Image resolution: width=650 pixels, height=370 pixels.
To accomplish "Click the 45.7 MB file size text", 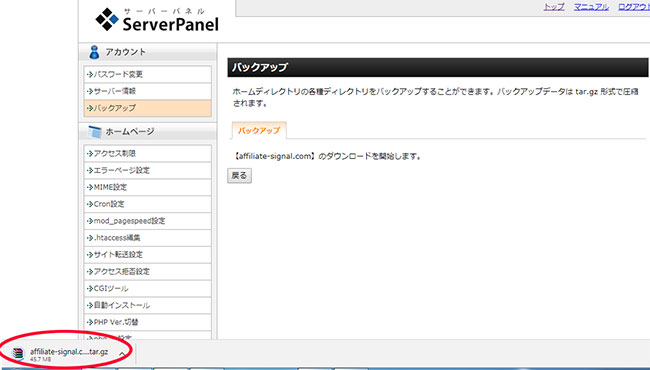I will 41,360.
